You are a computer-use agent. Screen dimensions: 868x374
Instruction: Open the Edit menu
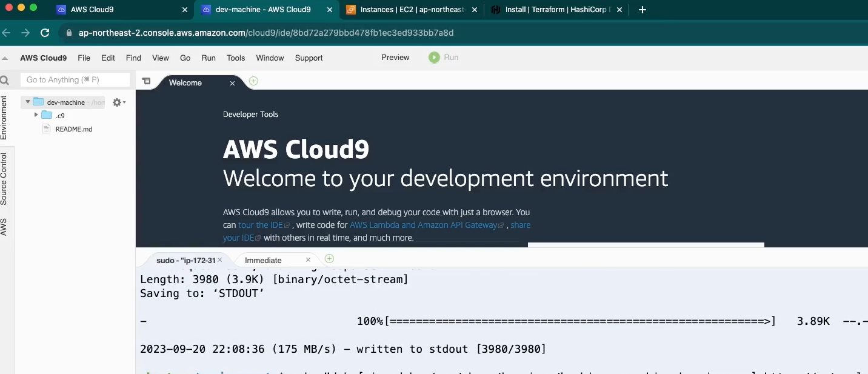click(x=108, y=58)
